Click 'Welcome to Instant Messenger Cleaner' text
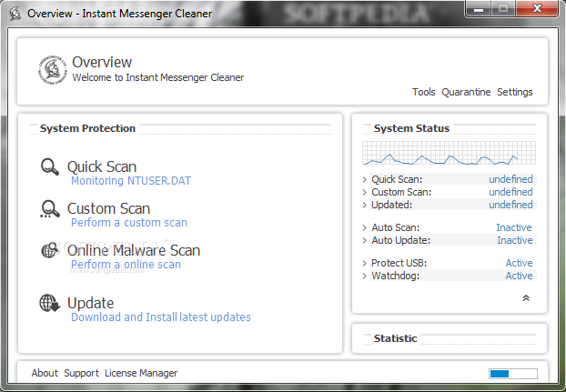 [x=158, y=77]
